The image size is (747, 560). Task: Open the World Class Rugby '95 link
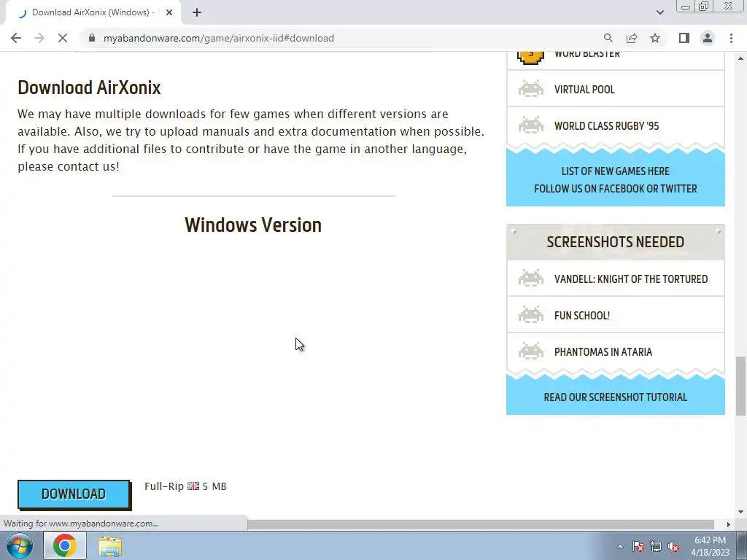click(606, 125)
